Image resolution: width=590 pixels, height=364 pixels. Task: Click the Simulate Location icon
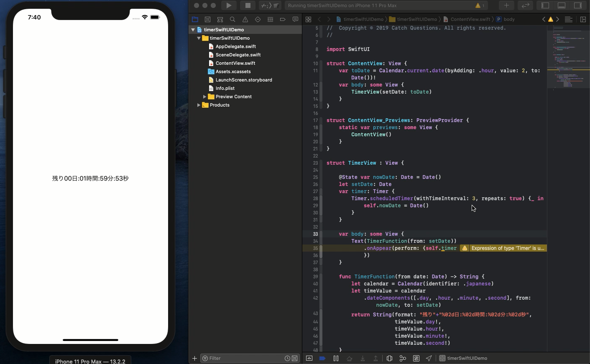429,358
